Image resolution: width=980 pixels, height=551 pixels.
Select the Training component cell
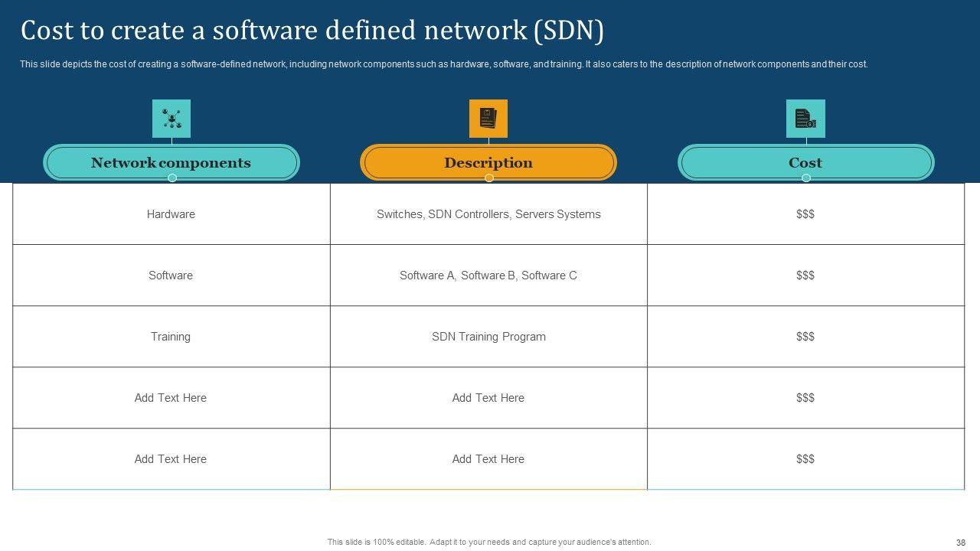point(171,337)
